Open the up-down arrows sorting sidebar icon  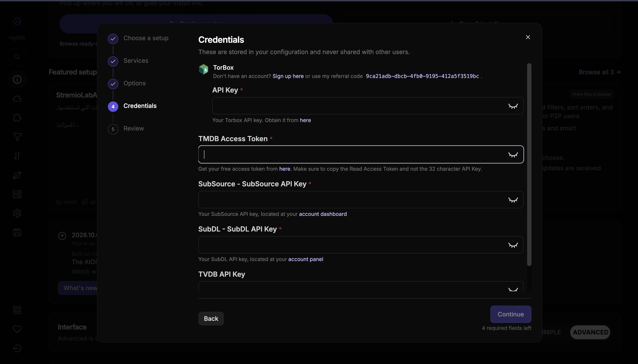coord(17,156)
